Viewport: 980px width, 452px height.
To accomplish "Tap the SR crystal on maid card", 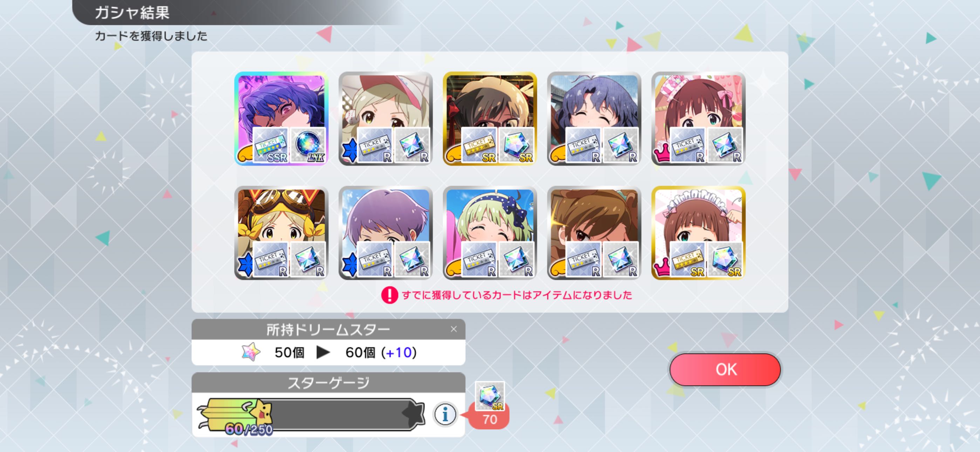I will (x=725, y=260).
